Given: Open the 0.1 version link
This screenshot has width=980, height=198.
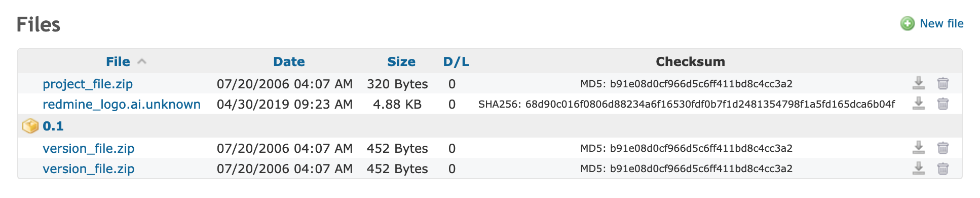Looking at the screenshot, I should click(x=53, y=126).
